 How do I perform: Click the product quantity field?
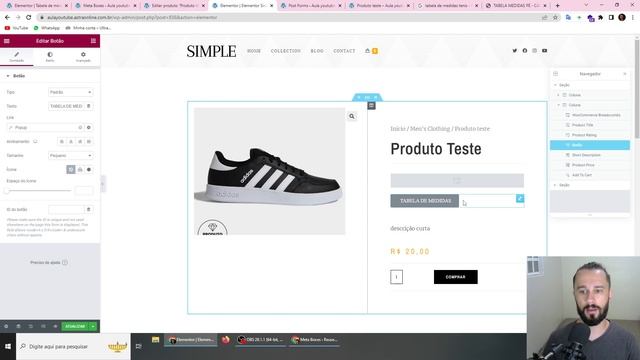click(396, 277)
